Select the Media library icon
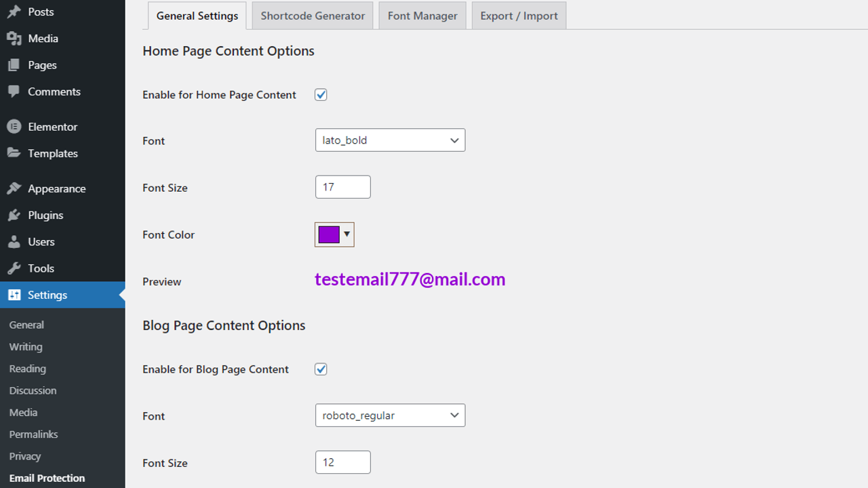868x488 pixels. point(15,39)
